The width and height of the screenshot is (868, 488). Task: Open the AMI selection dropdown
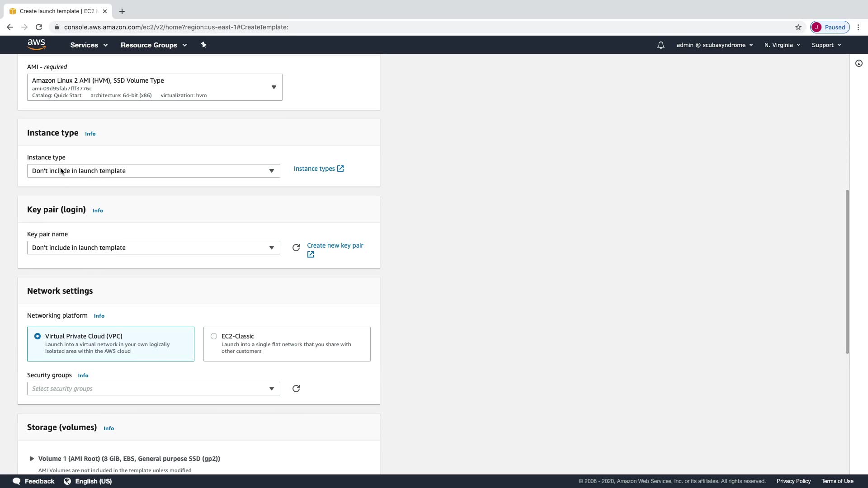point(155,87)
